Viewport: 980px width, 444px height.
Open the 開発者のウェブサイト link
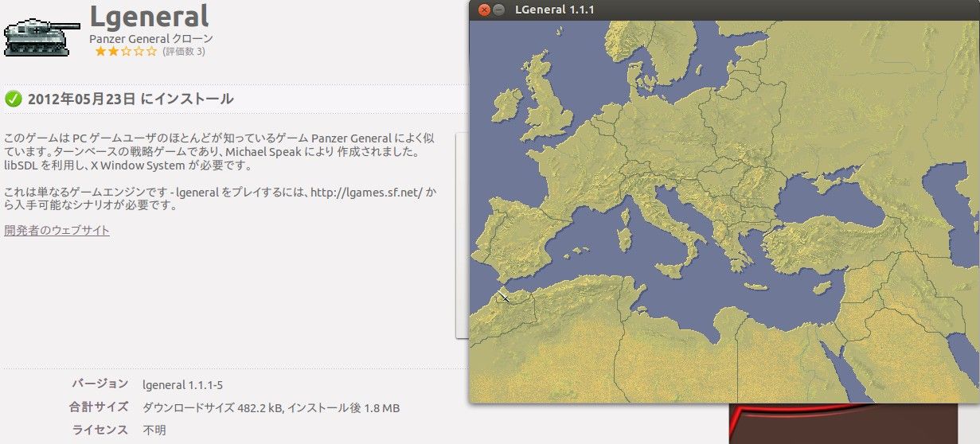click(57, 231)
